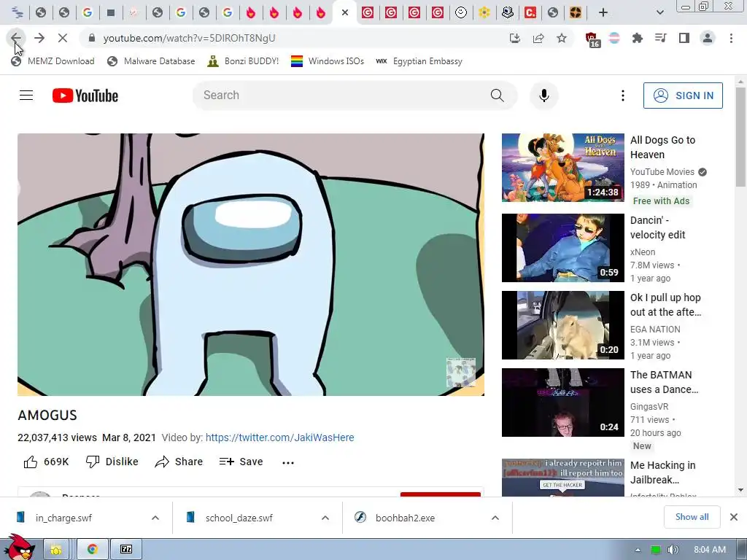Screen dimensions: 747x560
Task: Open All Dogs Go to Heaven thumbnail
Action: [x=562, y=168]
